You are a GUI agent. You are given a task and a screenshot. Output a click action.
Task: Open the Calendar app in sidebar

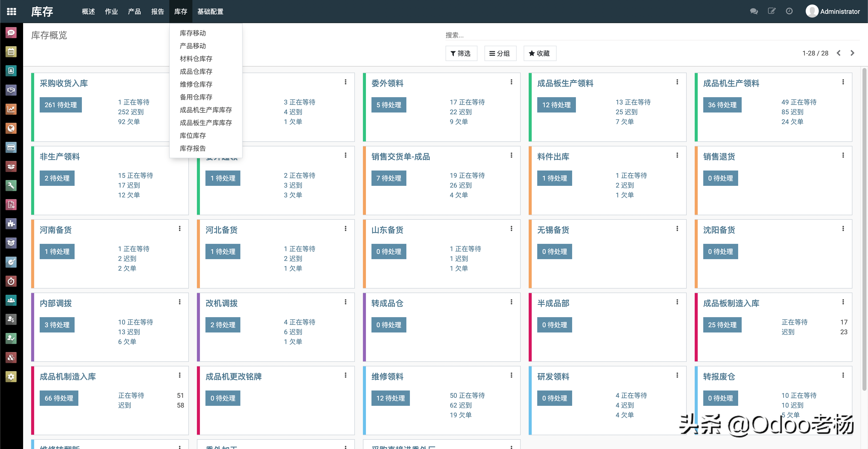[11, 52]
